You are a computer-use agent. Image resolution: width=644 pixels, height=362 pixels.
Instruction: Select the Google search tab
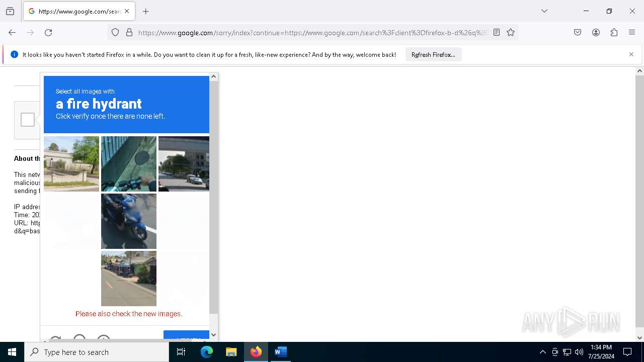[x=79, y=11]
